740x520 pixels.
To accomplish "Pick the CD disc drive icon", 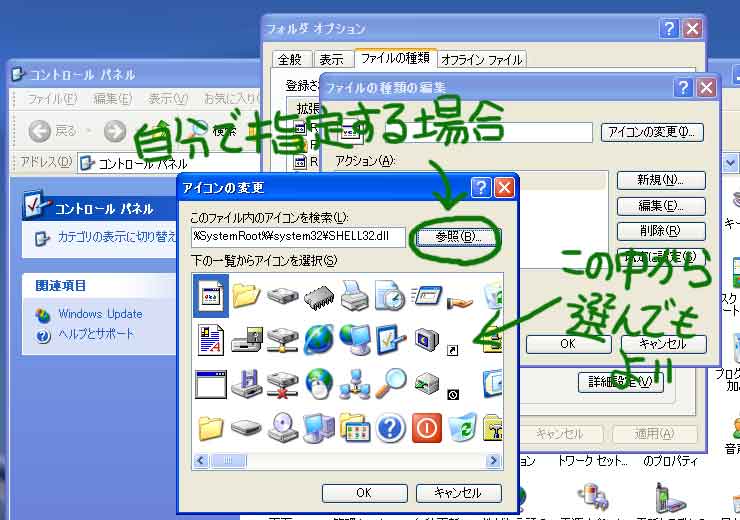I will tap(282, 428).
